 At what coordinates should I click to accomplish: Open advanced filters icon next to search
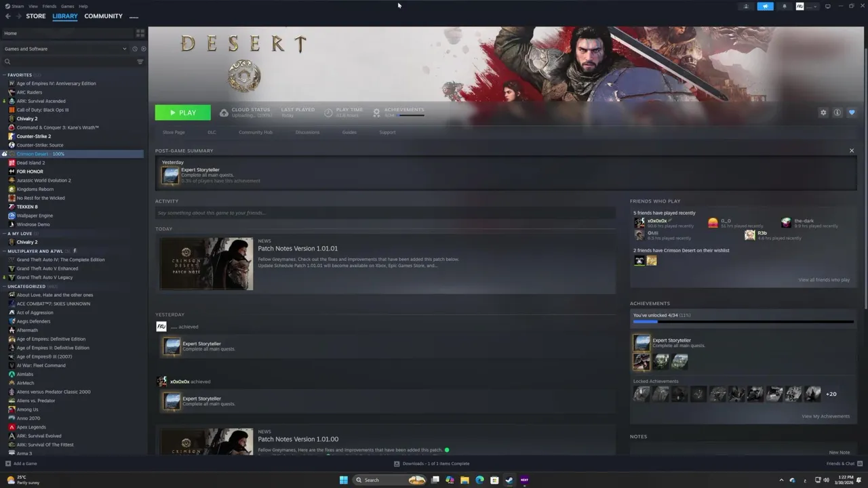140,62
